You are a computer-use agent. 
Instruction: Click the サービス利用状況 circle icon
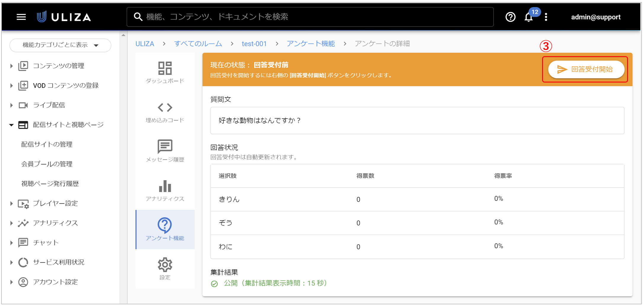pos(23,262)
